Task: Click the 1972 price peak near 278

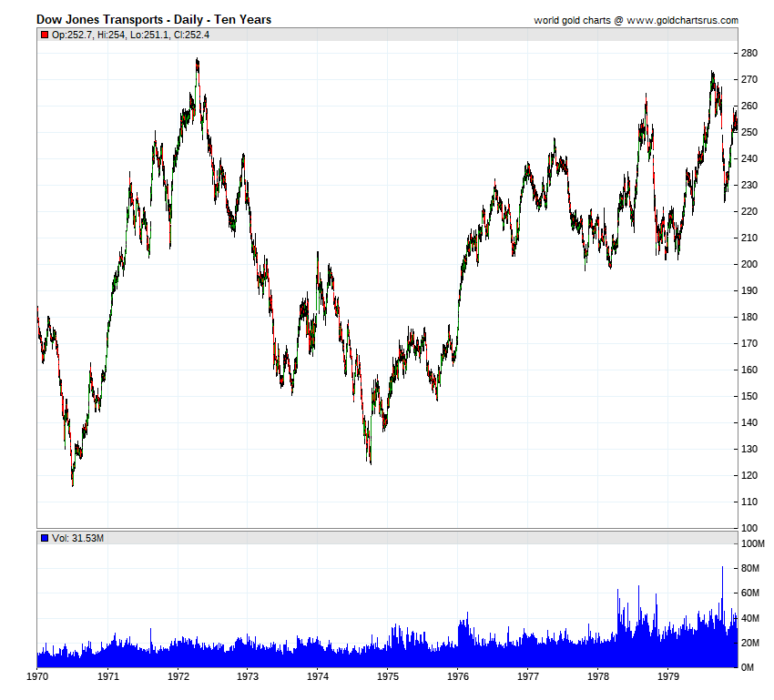Action: 198,59
